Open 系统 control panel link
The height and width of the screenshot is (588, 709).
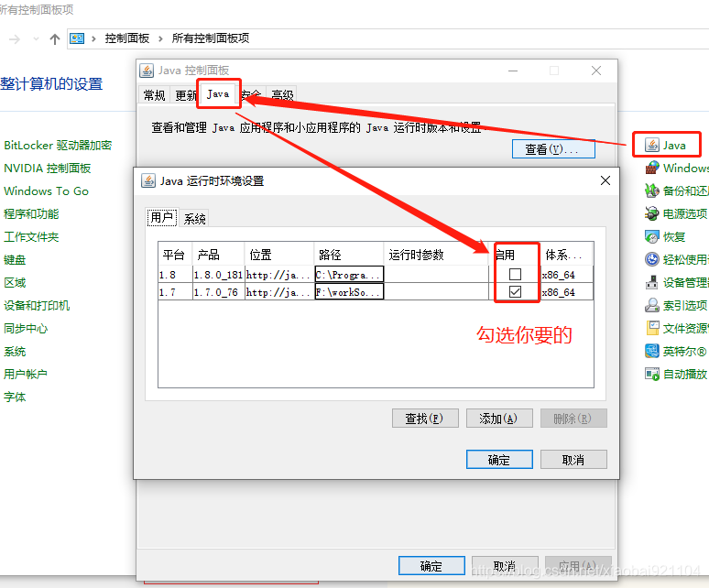pos(15,352)
